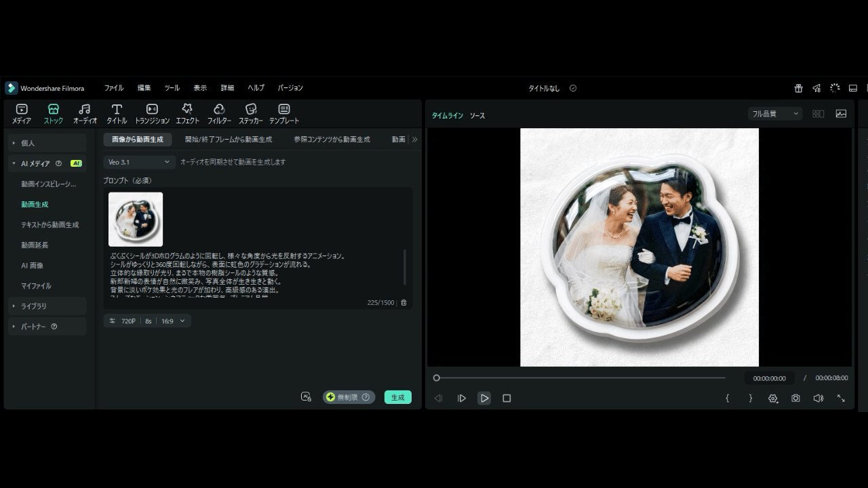This screenshot has width=868, height=488.
Task: Click the preview playback progress slider
Action: 580,378
